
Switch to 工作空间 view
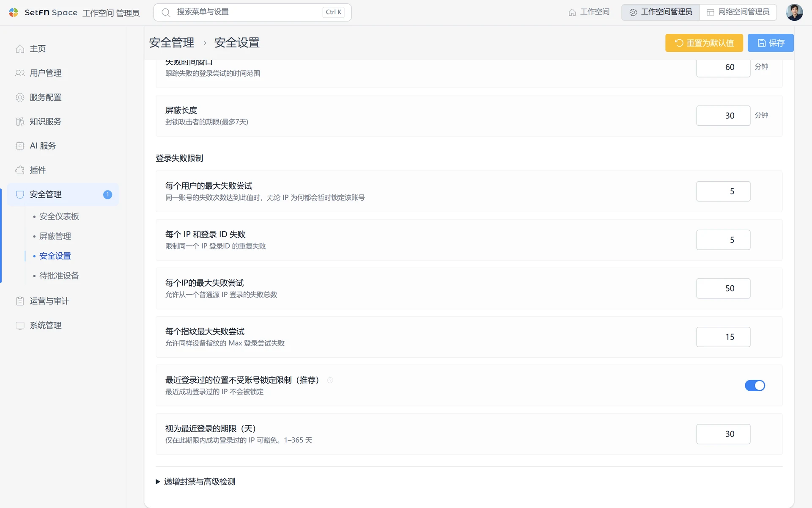tap(589, 12)
